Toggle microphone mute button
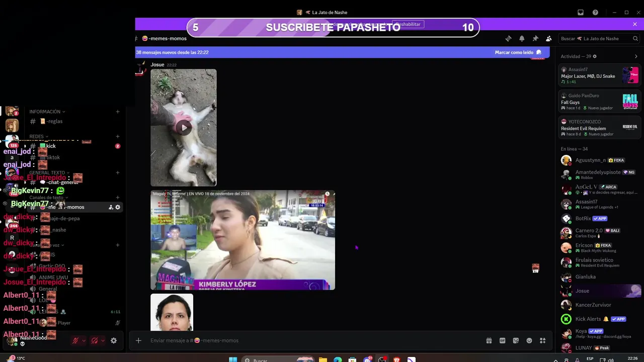 coord(75,340)
